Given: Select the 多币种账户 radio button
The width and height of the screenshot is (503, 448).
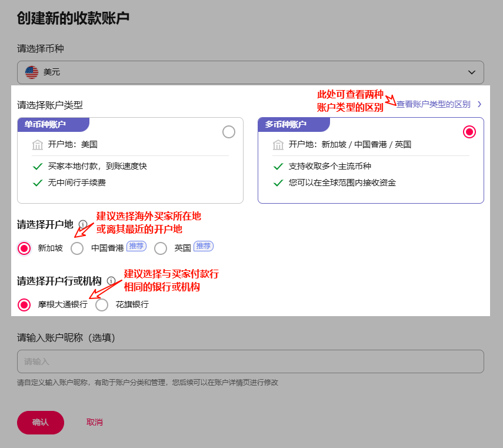Looking at the screenshot, I should (x=469, y=132).
